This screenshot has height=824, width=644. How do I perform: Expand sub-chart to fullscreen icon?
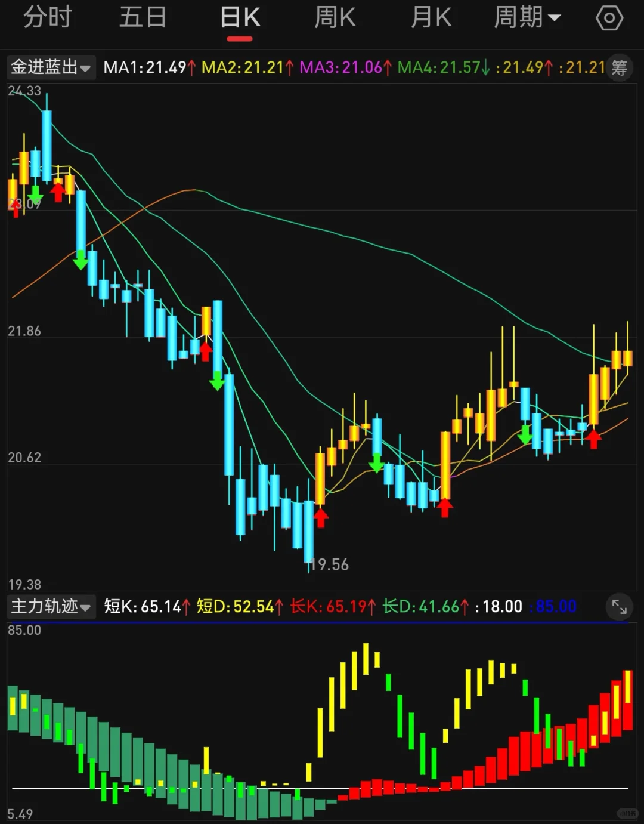click(620, 607)
